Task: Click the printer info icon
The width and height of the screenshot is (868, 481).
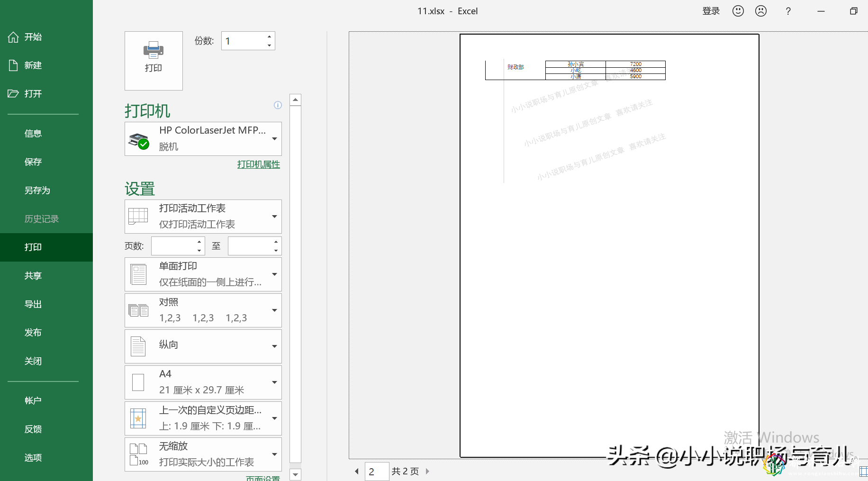Action: [278, 105]
